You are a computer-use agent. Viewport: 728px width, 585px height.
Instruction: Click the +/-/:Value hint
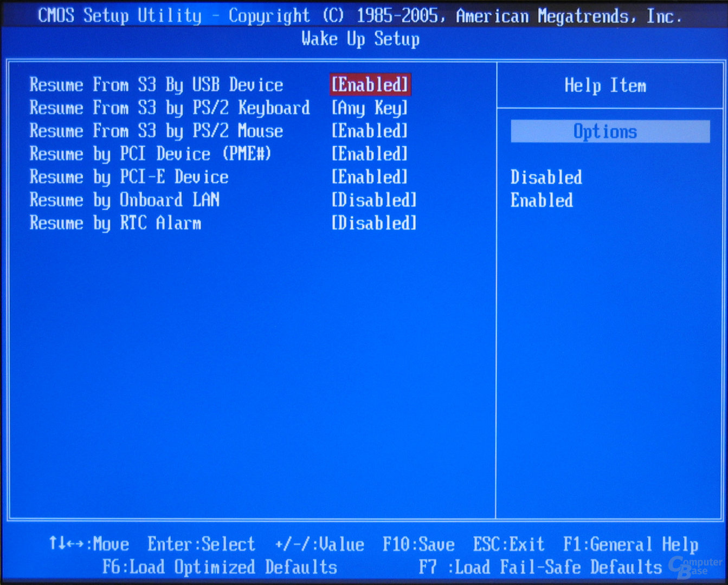coord(319,544)
